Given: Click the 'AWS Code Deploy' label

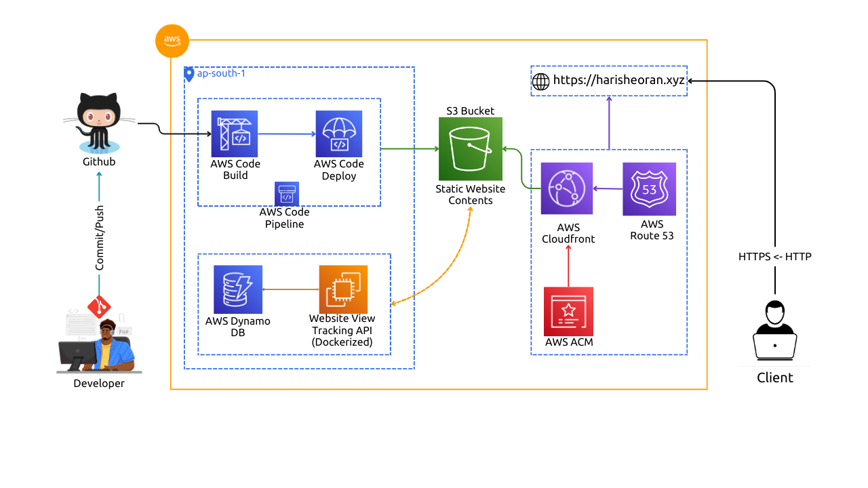Looking at the screenshot, I should [x=339, y=169].
